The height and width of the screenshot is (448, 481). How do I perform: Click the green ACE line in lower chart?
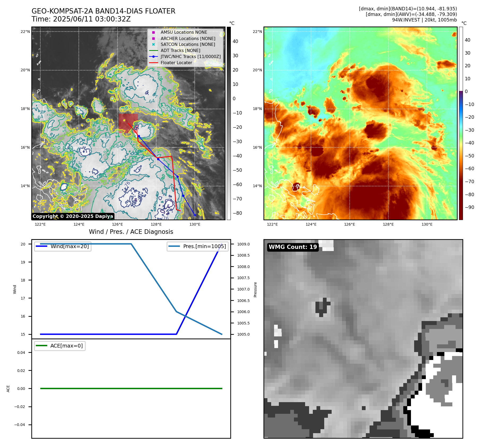[x=131, y=388]
